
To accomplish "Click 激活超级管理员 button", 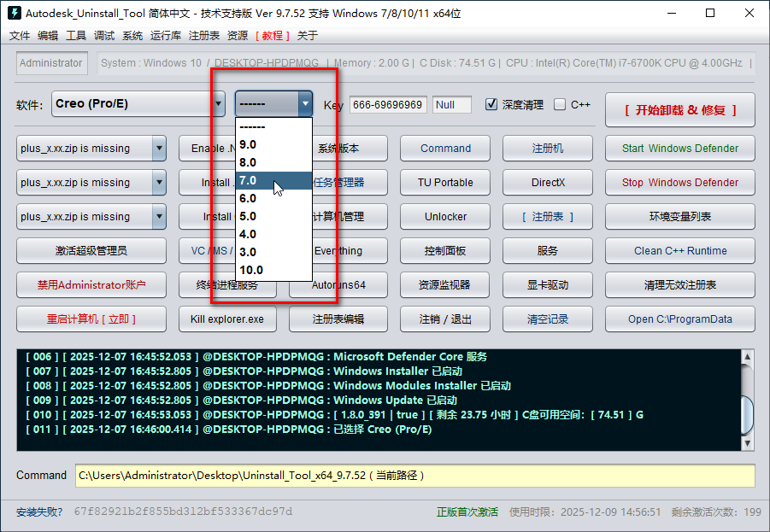I will tap(91, 251).
